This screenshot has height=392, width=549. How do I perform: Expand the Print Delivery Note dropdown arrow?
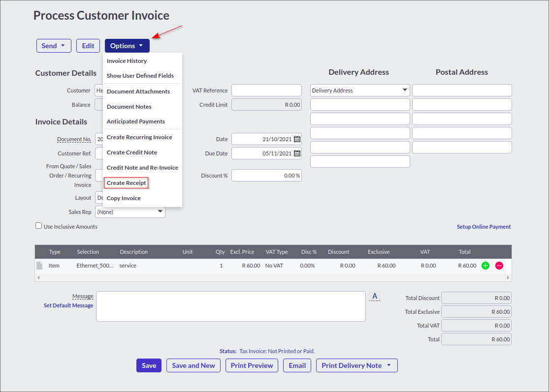[389, 365]
